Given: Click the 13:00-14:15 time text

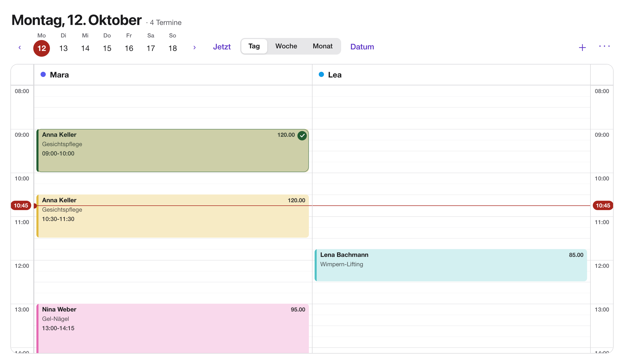Looking at the screenshot, I should pos(58,328).
